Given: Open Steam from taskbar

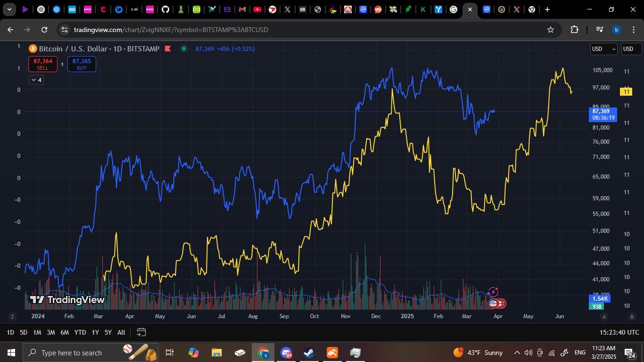Looking at the screenshot, I should pos(309,353).
